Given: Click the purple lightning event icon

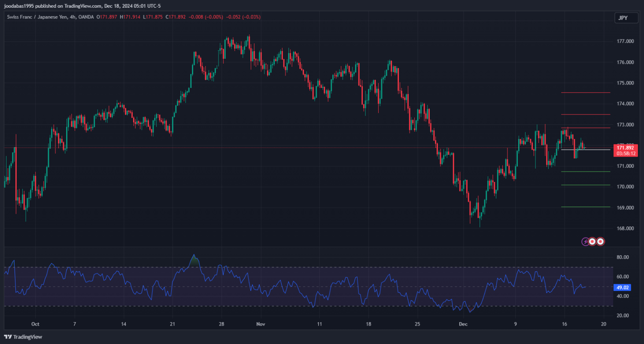Looking at the screenshot, I should click(x=586, y=241).
